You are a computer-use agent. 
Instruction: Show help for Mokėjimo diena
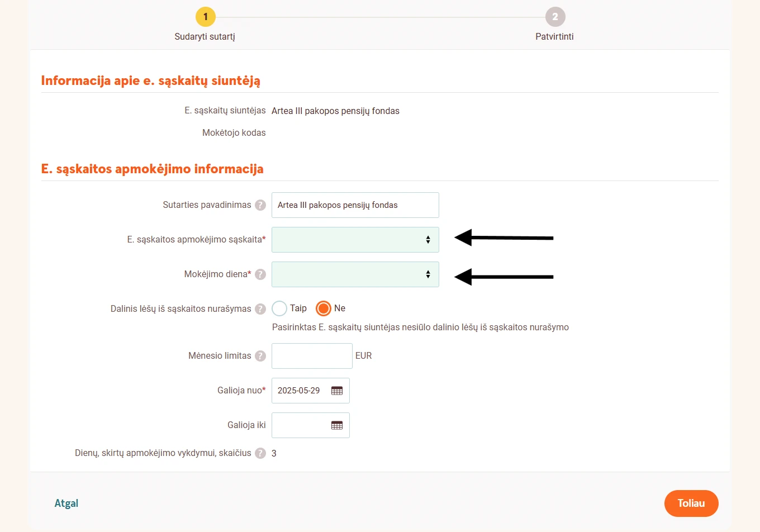[260, 274]
